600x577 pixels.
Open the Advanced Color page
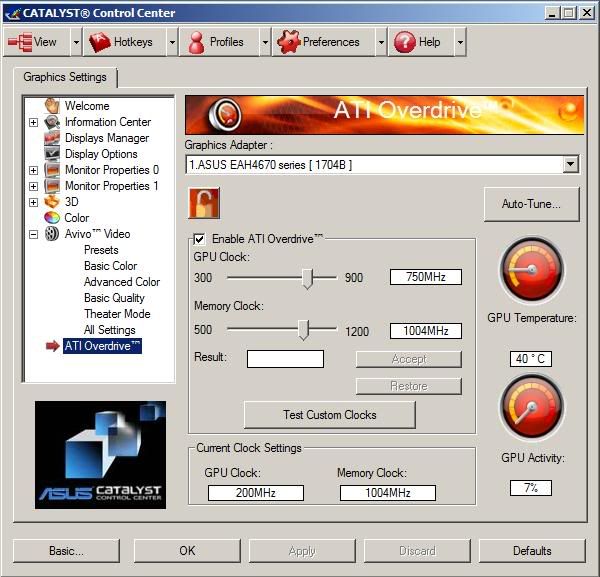(122, 282)
